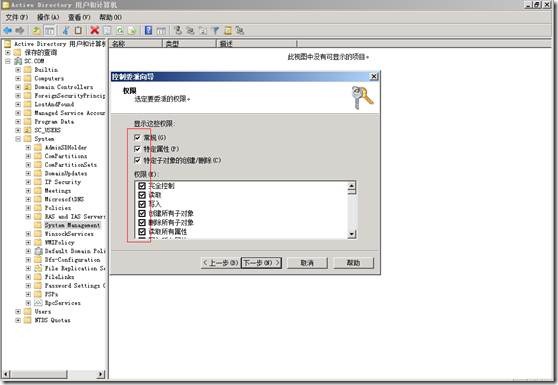Click the green Refresh toolbar icon

pos(120,31)
